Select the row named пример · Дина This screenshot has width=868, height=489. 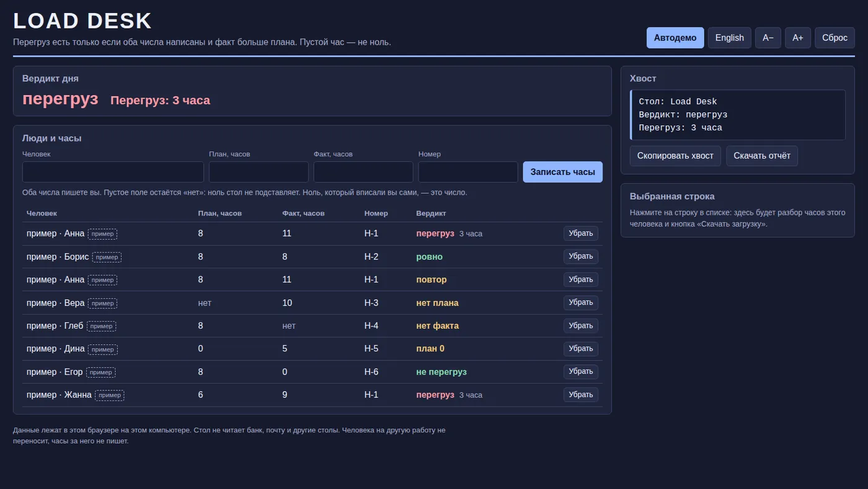coord(312,349)
